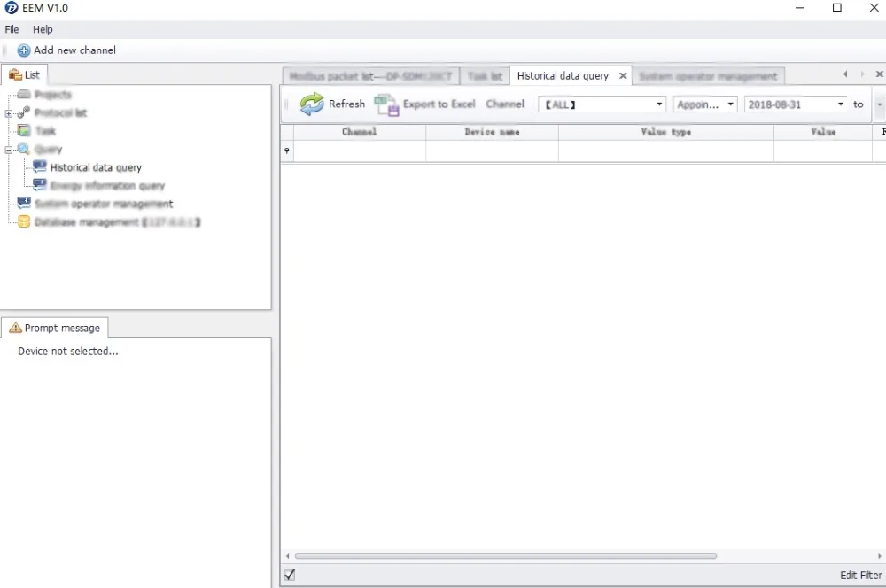Image resolution: width=886 pixels, height=588 pixels.
Task: Switch to the Modbus packet list tab
Action: [x=370, y=76]
